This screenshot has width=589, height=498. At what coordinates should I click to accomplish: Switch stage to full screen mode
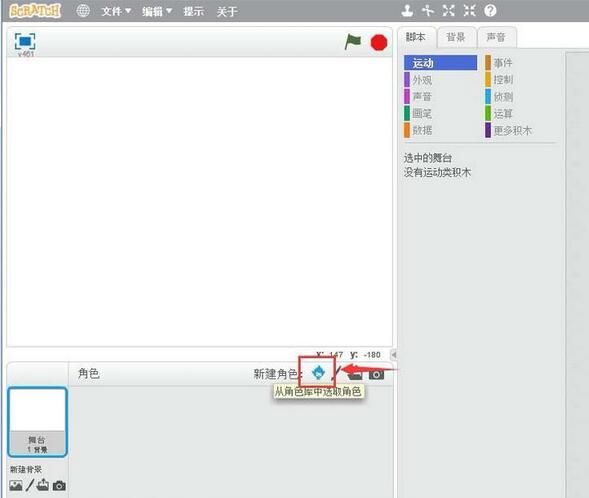[x=25, y=41]
